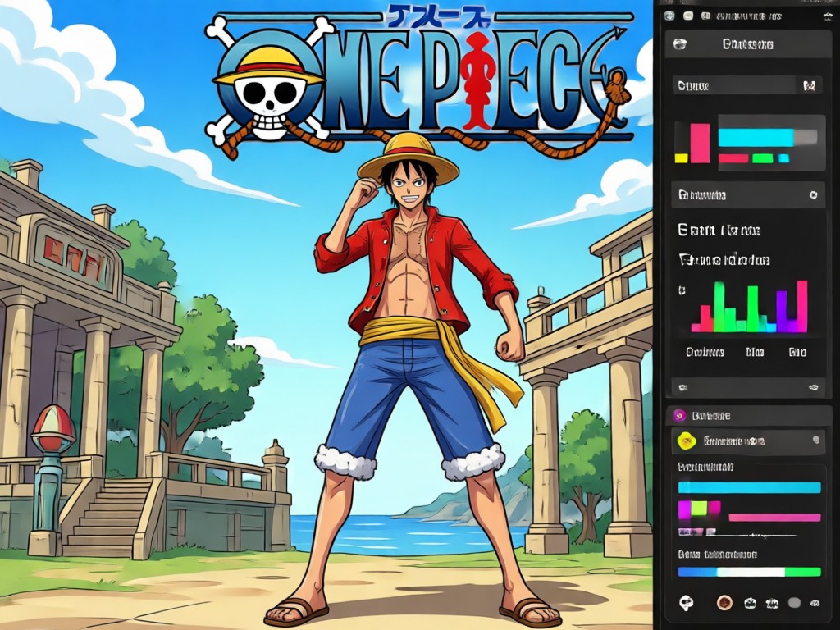
Task: Click the blue-white-green gradient slider
Action: pyautogui.click(x=750, y=572)
